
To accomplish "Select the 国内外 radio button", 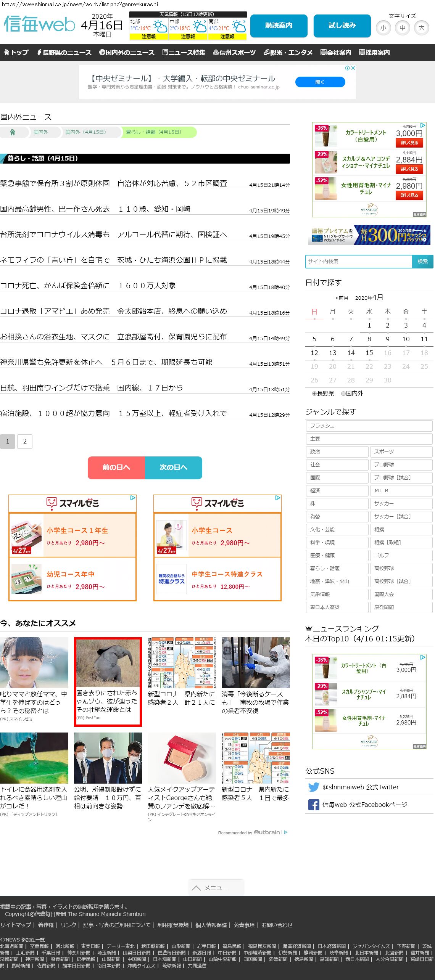I will (x=343, y=394).
